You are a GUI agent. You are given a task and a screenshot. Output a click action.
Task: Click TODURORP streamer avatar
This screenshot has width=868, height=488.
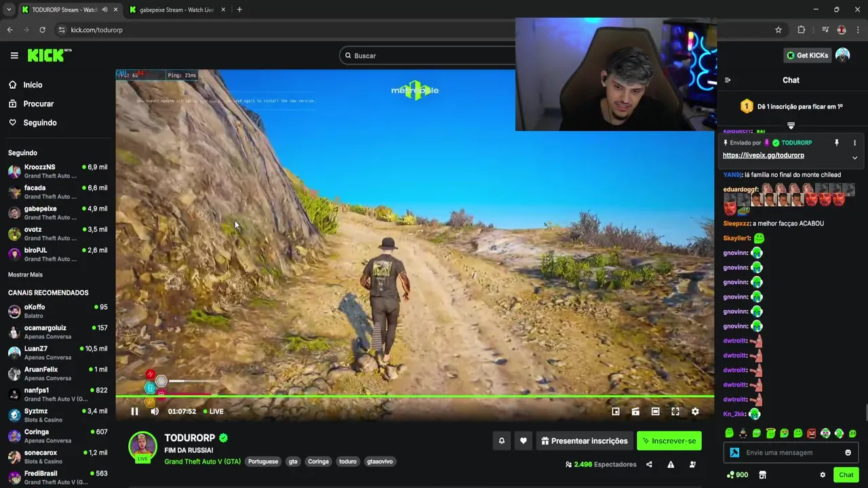[x=142, y=446]
